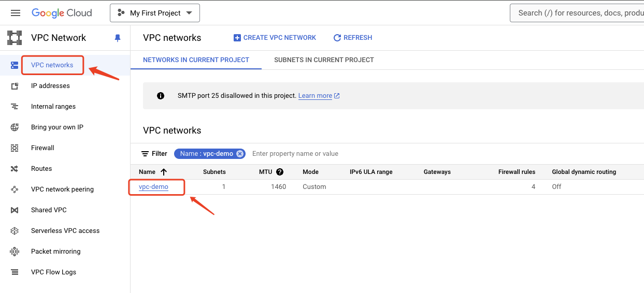The width and height of the screenshot is (644, 293).
Task: Click the Google Cloud logo
Action: point(62,13)
